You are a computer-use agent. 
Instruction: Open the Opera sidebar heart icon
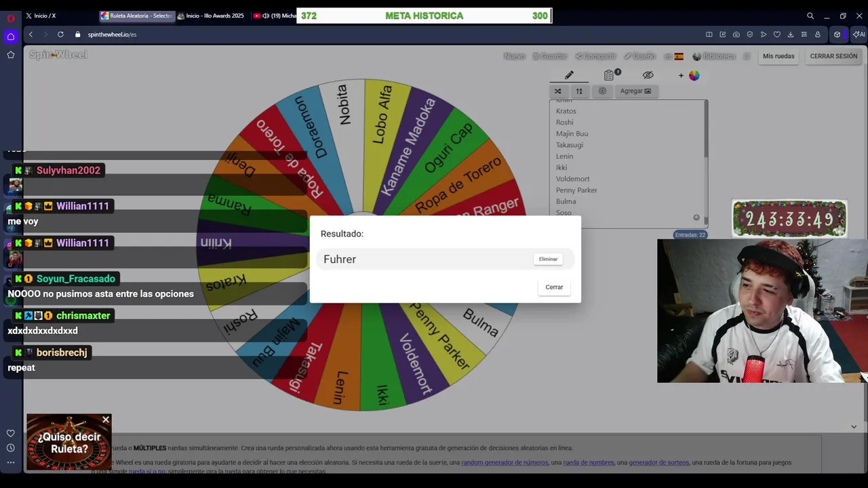pyautogui.click(x=11, y=433)
